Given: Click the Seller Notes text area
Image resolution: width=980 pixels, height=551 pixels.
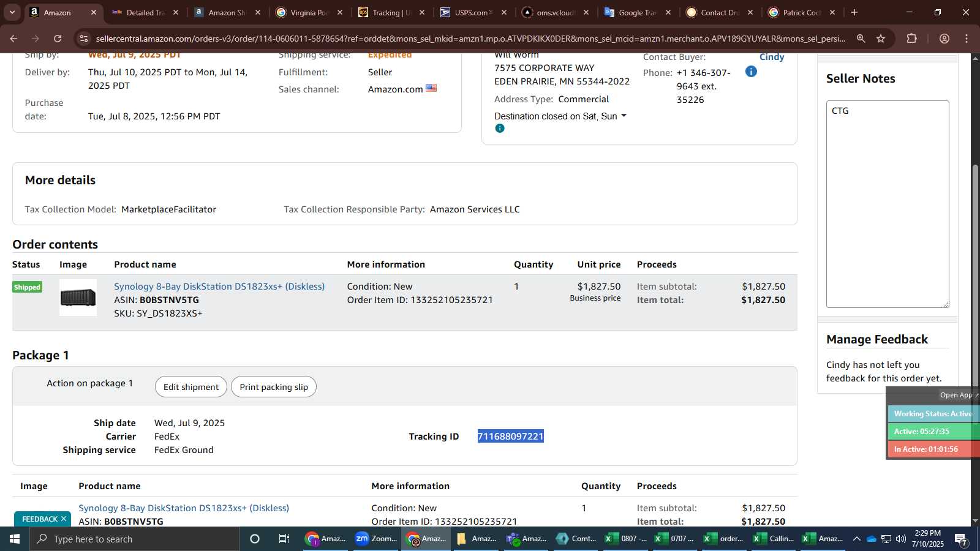Looking at the screenshot, I should tap(888, 204).
